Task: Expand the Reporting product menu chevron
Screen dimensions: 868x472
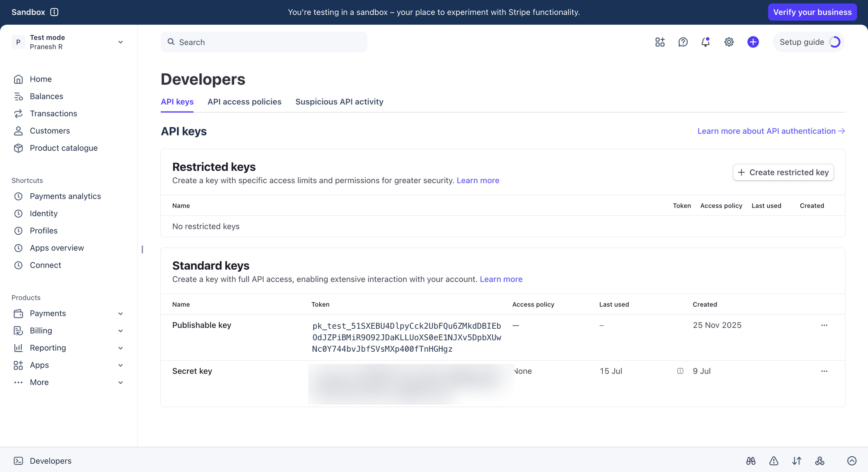Action: (121, 348)
